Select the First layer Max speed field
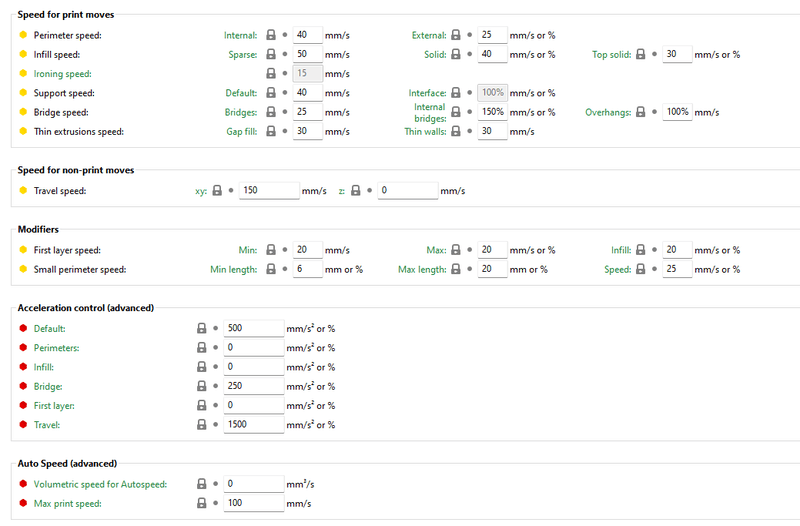800x526 pixels. 492,250
